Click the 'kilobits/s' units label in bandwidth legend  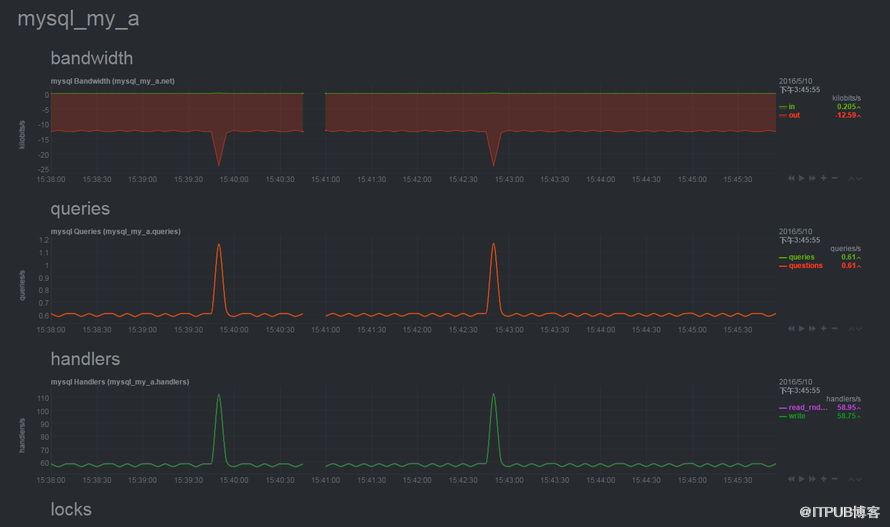(846, 98)
